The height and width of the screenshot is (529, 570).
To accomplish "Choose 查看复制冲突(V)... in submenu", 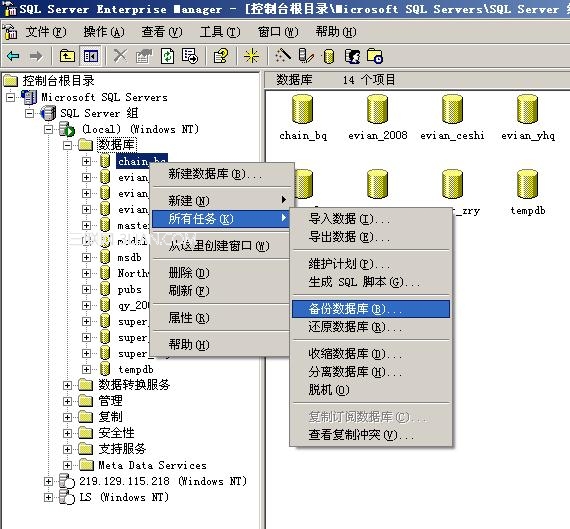I will (371, 435).
